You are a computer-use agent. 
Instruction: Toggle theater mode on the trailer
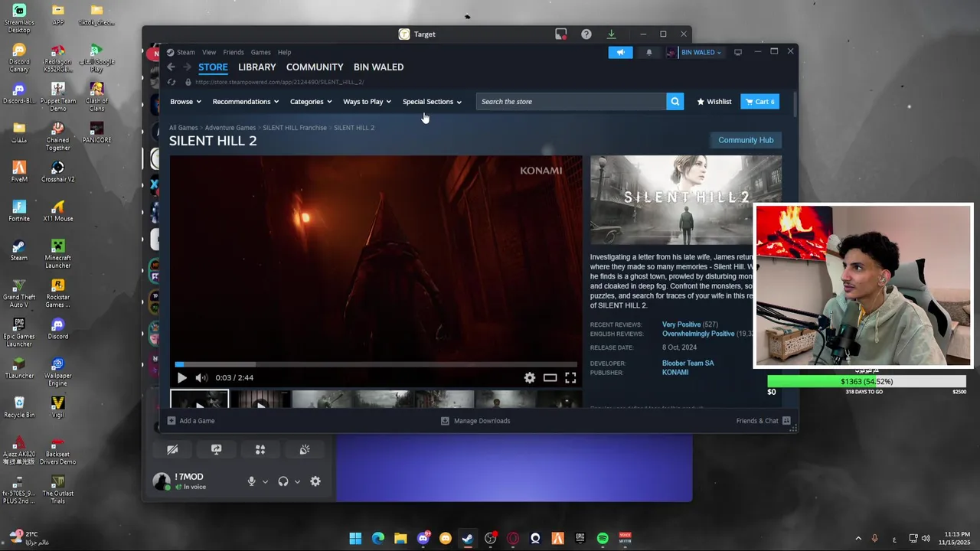click(x=550, y=377)
